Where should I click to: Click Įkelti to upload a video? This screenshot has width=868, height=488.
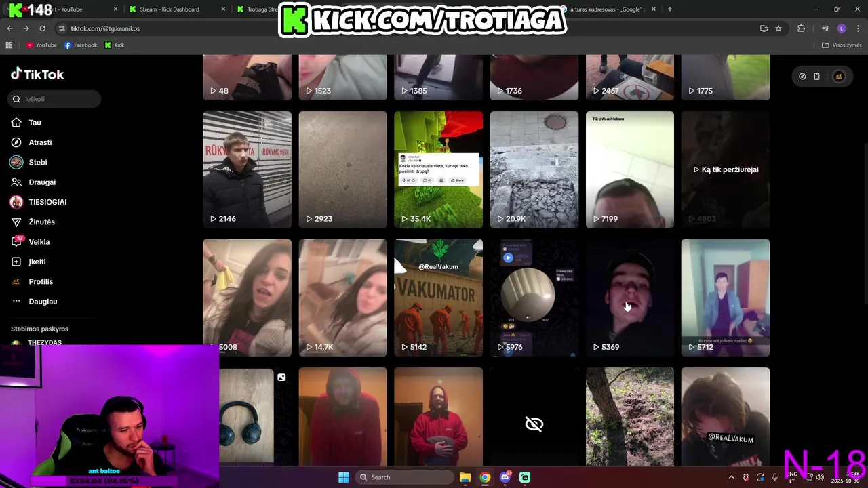(x=28, y=262)
